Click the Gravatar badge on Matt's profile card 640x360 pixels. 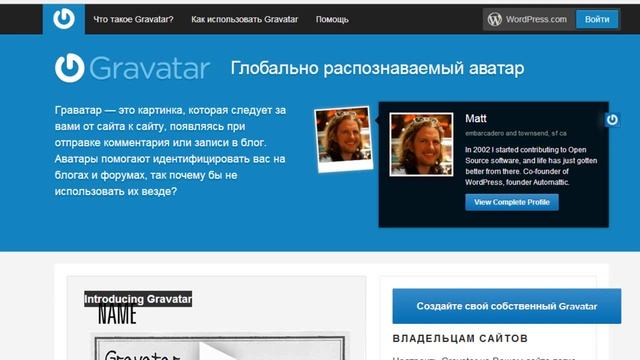click(x=612, y=120)
